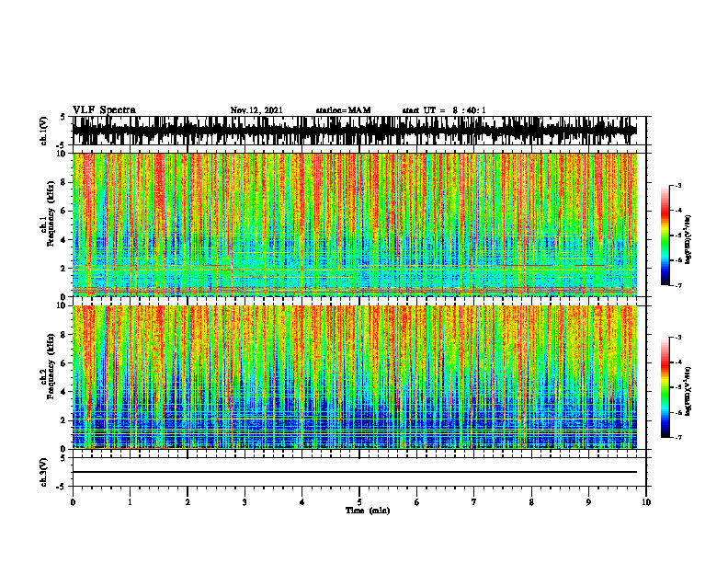This screenshot has width=728, height=563.
Task: Click time axis tick label "10" at the end
Action: click(646, 502)
